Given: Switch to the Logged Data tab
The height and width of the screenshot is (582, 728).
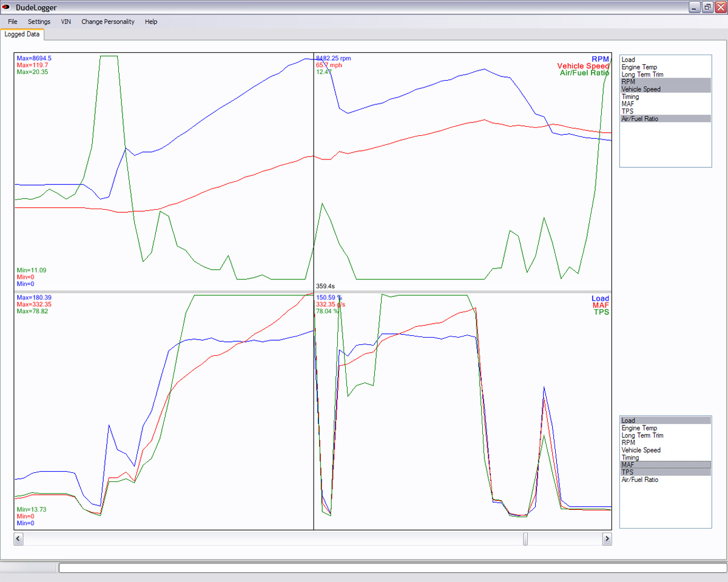Looking at the screenshot, I should pos(22,34).
